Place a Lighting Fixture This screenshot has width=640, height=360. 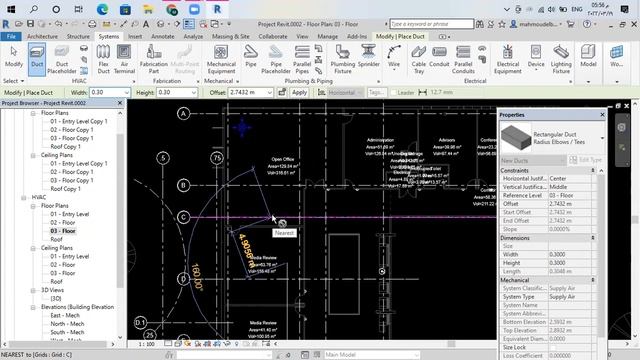[561, 60]
